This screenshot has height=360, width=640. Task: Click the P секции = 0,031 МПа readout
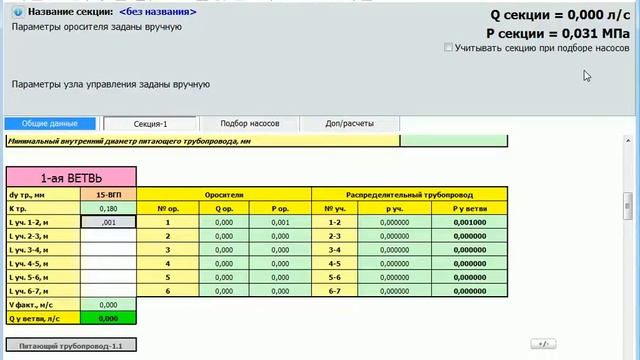point(558,33)
